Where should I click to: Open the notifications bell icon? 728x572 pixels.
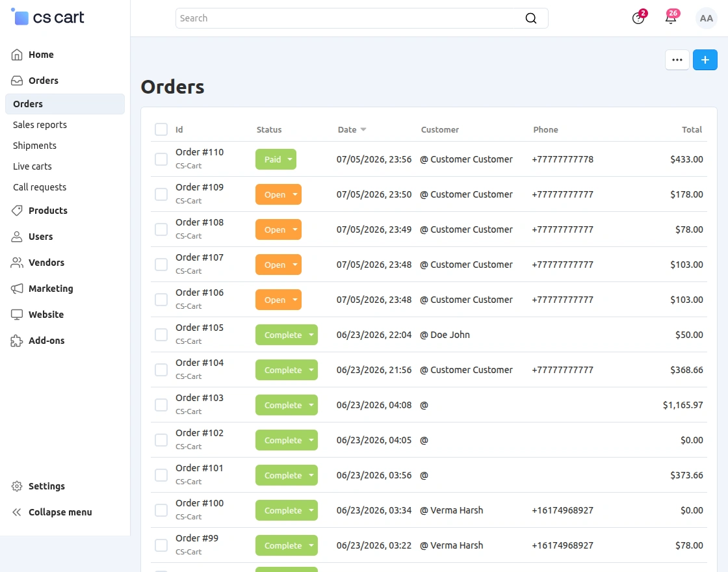(x=670, y=18)
